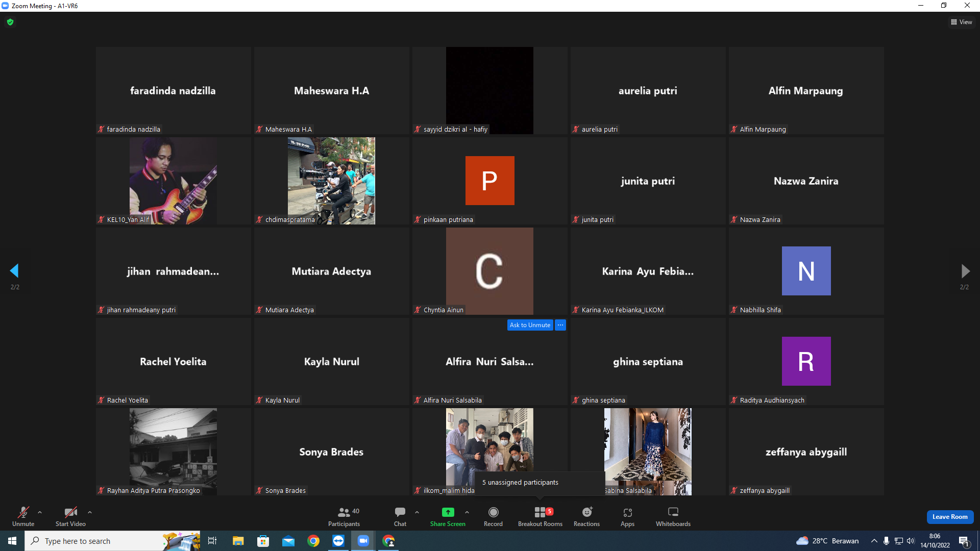
Task: Open video options arrow next to Start Video
Action: click(90, 512)
